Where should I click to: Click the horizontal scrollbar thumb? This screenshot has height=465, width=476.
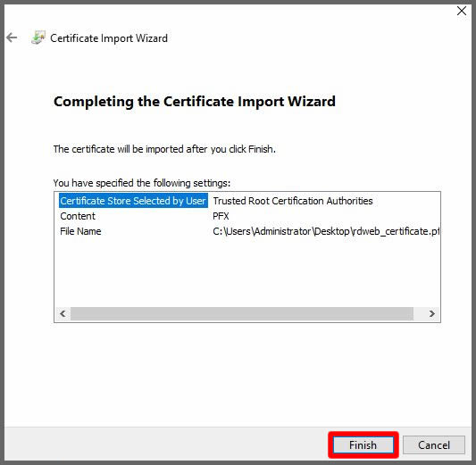click(x=242, y=313)
